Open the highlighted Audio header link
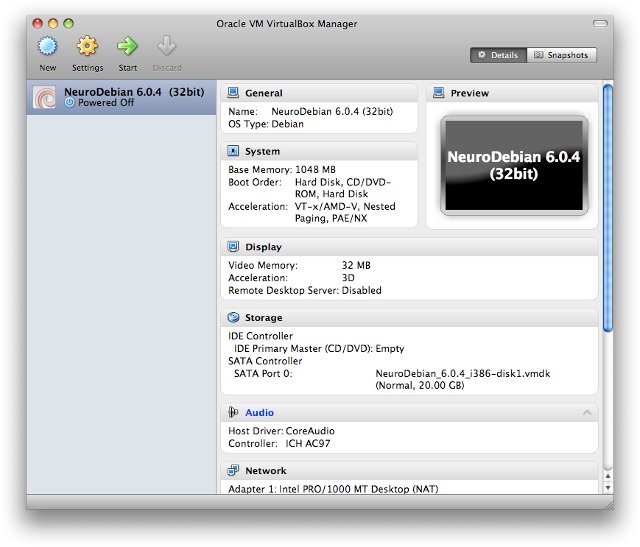The width and height of the screenshot is (640, 547). 259,413
